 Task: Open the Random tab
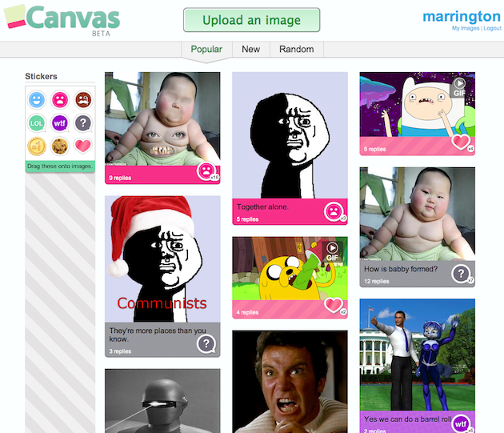point(296,49)
